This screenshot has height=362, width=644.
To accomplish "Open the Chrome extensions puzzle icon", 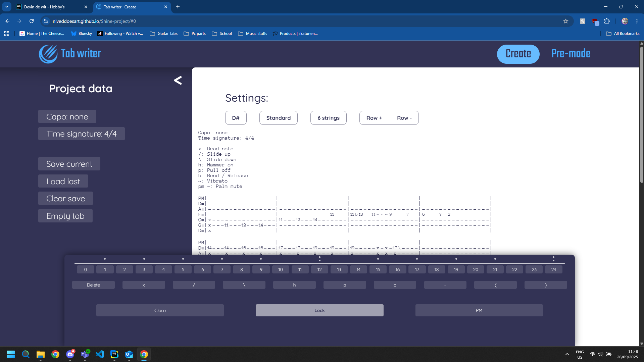I will point(607,21).
